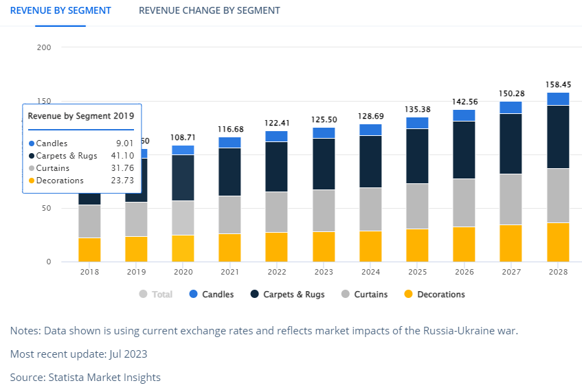The width and height of the screenshot is (582, 392).
Task: Select the 2020 Carpets & Rugs bar segment
Action: [x=183, y=178]
